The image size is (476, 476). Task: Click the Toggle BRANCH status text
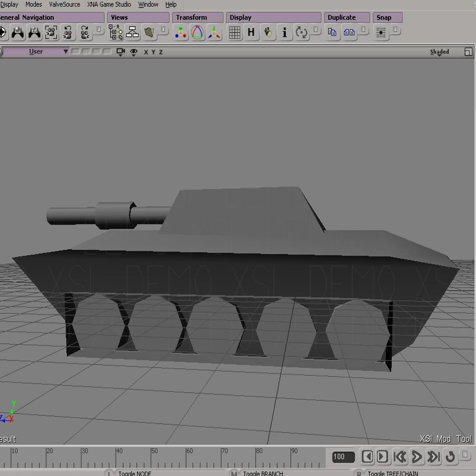pyautogui.click(x=263, y=473)
